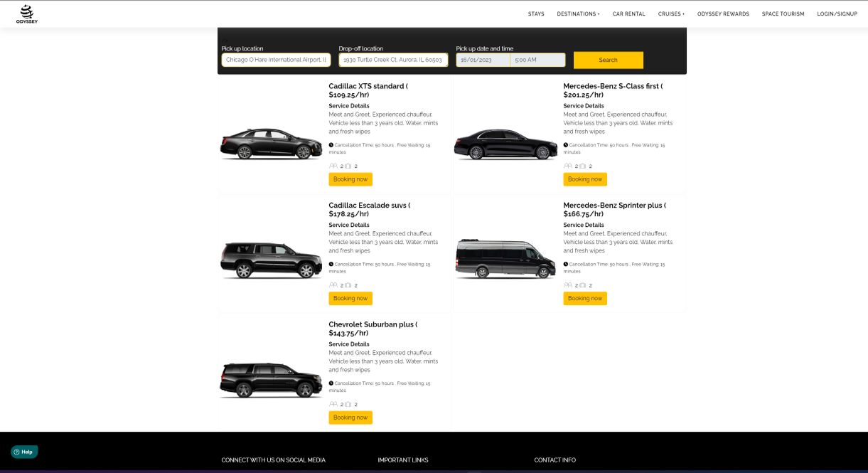Open the Stays page
This screenshot has width=868, height=473.
point(536,14)
